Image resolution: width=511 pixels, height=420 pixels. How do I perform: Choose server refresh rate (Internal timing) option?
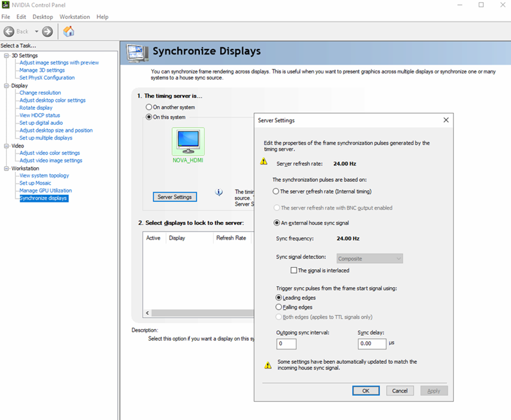[x=276, y=191]
